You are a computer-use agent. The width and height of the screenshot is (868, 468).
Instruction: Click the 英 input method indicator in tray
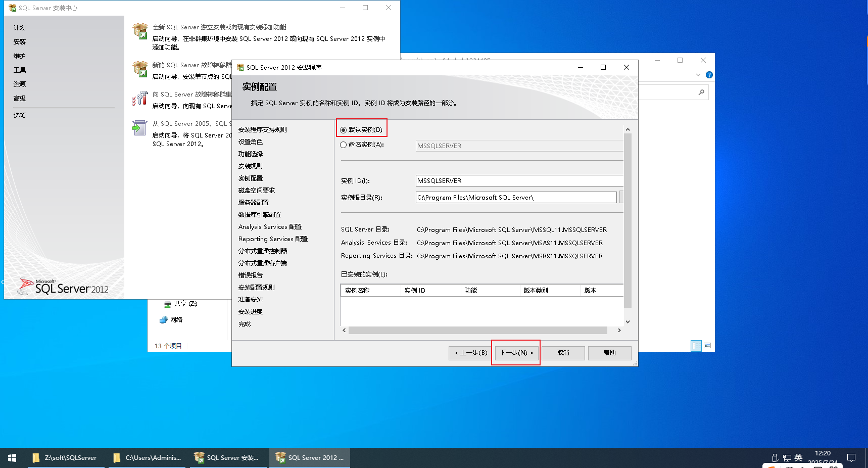(x=798, y=458)
